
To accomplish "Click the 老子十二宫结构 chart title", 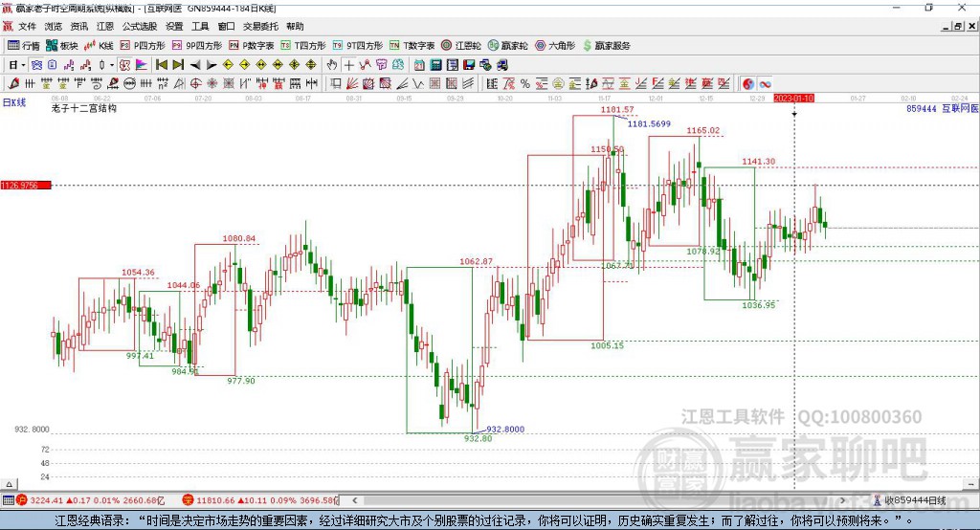I will (x=84, y=108).
